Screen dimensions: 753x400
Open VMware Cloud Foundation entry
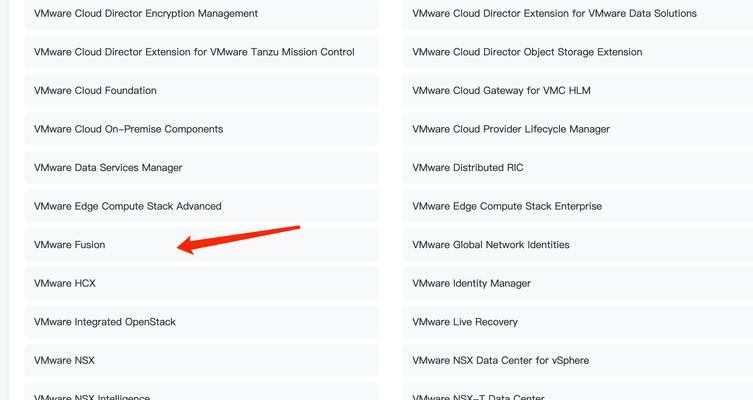201,91
